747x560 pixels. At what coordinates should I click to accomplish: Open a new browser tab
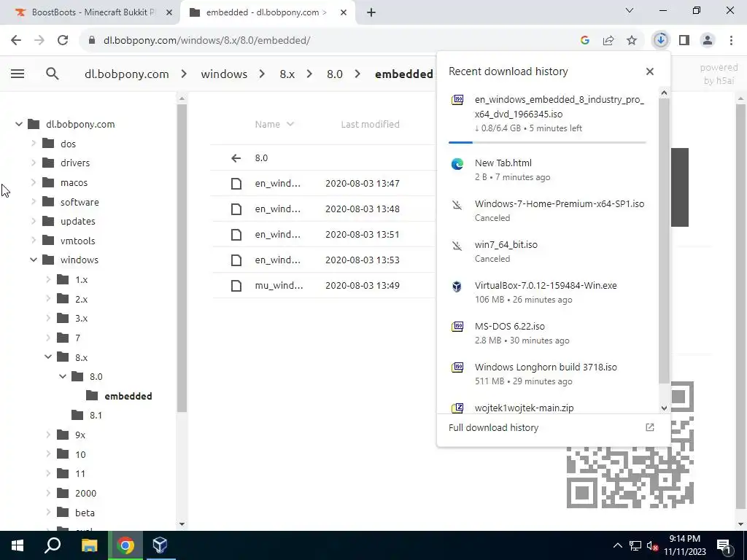pos(371,12)
